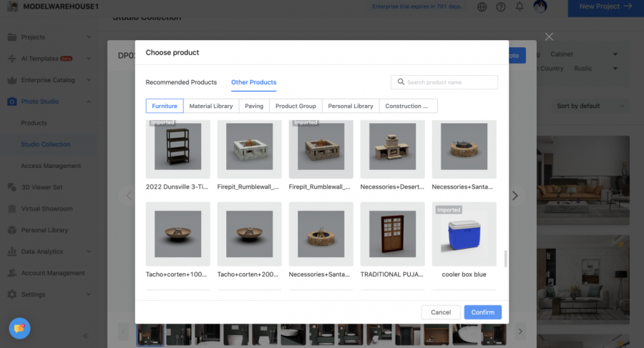Click the Photo Studio camera icon
The height and width of the screenshot is (348, 644).
click(x=12, y=101)
